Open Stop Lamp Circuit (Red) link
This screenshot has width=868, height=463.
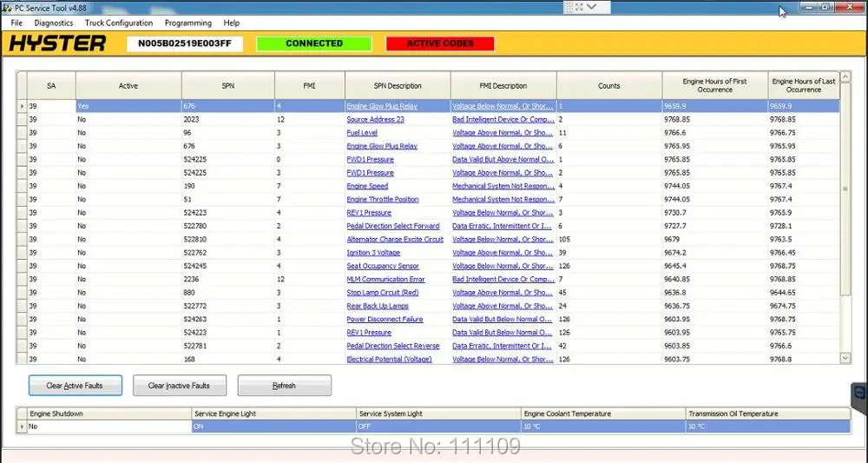383,293
